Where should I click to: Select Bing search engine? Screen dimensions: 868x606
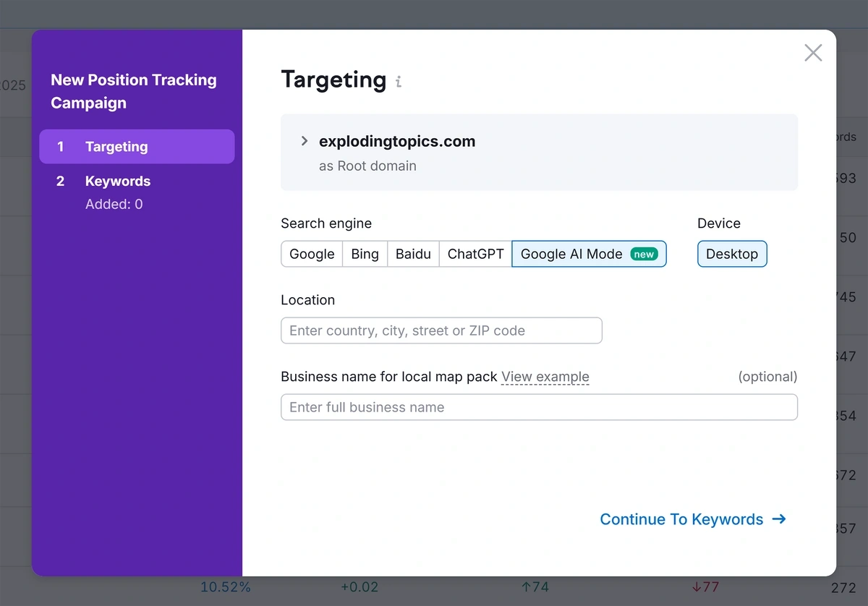(365, 254)
